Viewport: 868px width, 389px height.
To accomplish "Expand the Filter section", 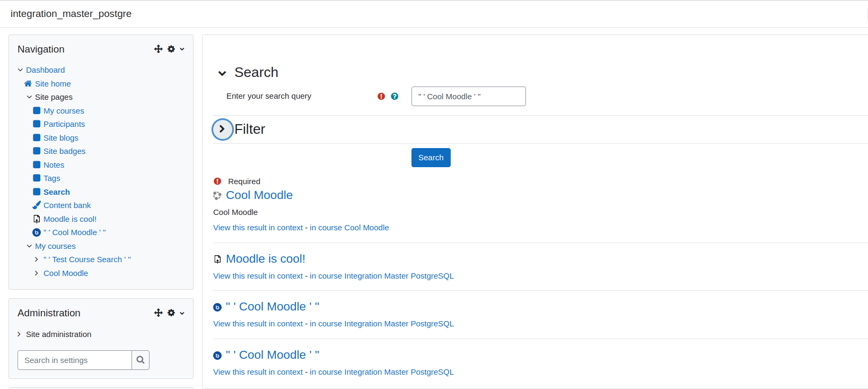I will pos(222,129).
